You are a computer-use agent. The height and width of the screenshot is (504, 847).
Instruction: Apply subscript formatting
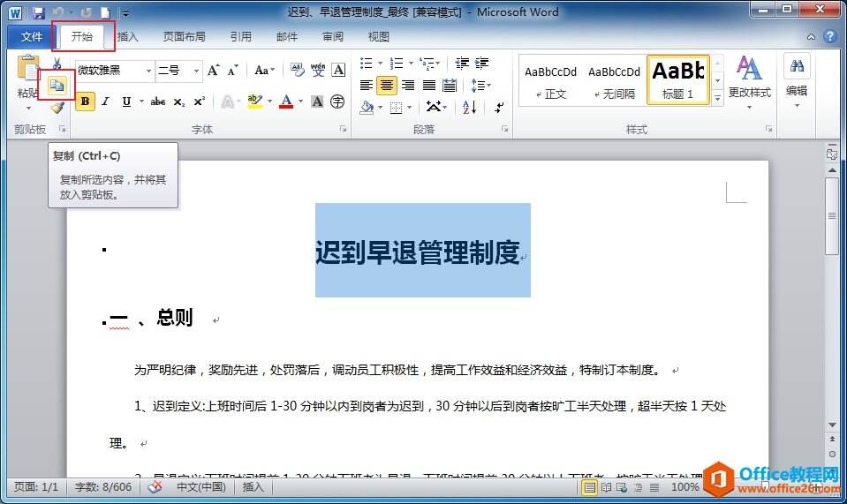pos(178,102)
